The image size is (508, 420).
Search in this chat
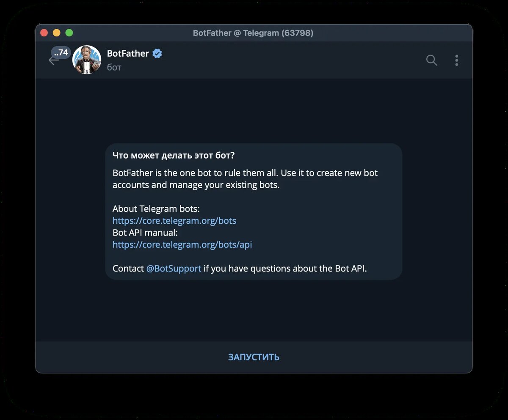pyautogui.click(x=431, y=60)
